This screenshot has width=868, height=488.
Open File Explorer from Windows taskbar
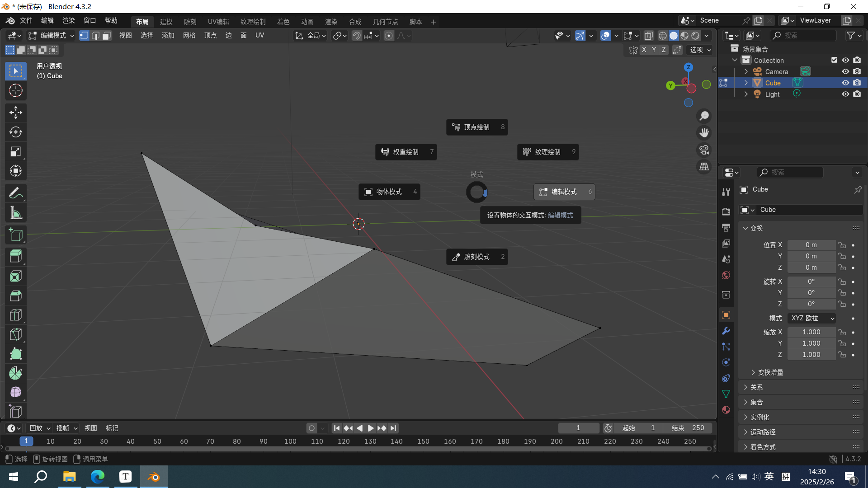69,477
